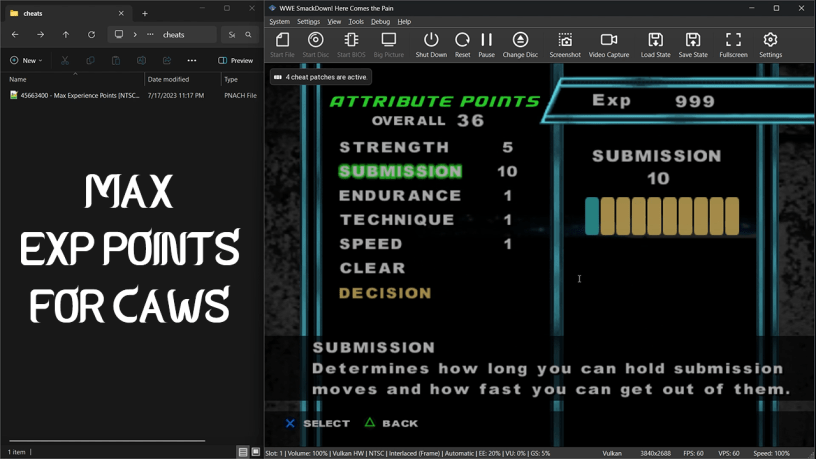
Task: Toggle the Preview pane in Explorer
Action: click(x=236, y=60)
